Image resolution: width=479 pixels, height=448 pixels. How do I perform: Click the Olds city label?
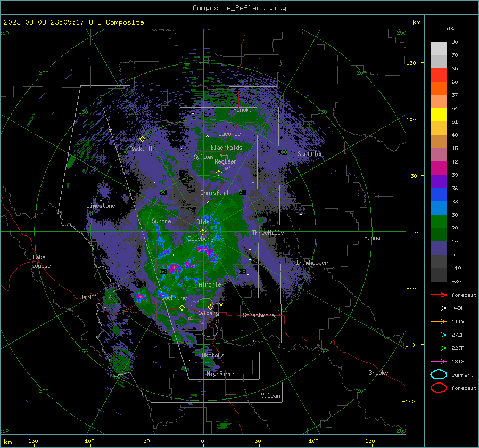coord(203,222)
